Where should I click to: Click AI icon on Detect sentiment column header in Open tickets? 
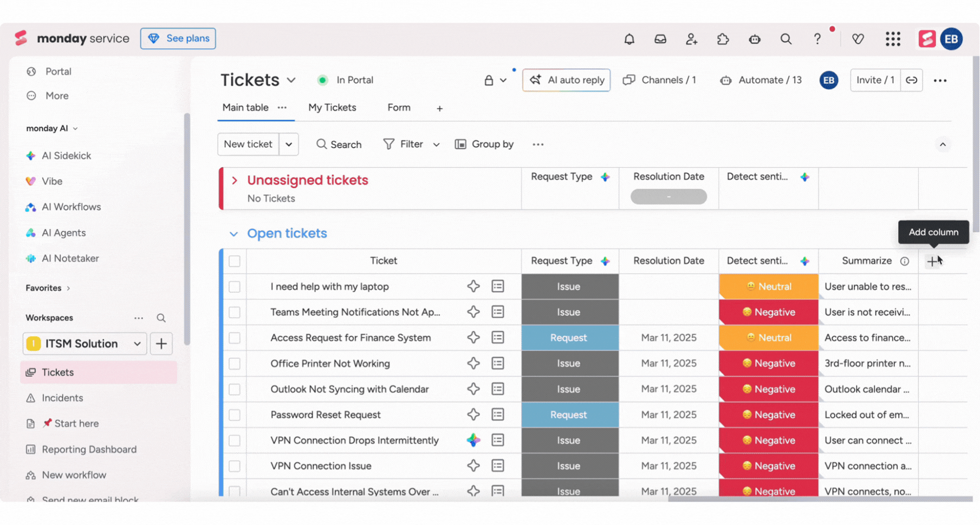click(x=805, y=261)
